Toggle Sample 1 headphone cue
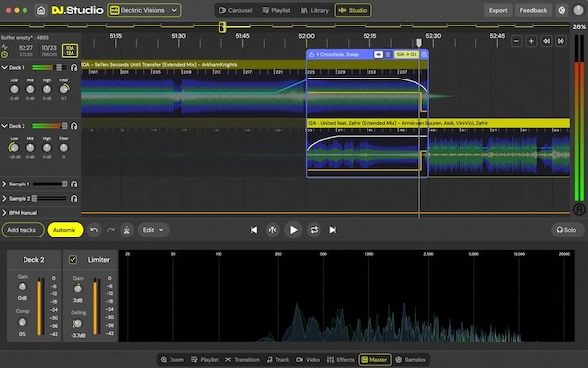The height and width of the screenshot is (368, 588). (73, 184)
